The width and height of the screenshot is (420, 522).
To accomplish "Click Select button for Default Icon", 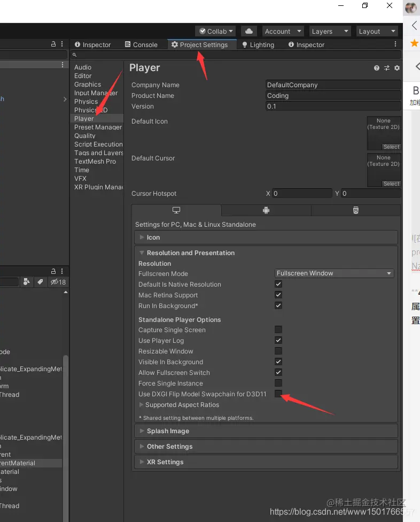I will [391, 147].
